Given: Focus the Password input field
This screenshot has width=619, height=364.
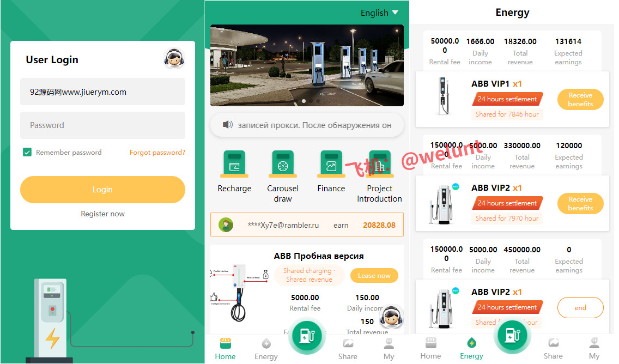Looking at the screenshot, I should pos(102,125).
